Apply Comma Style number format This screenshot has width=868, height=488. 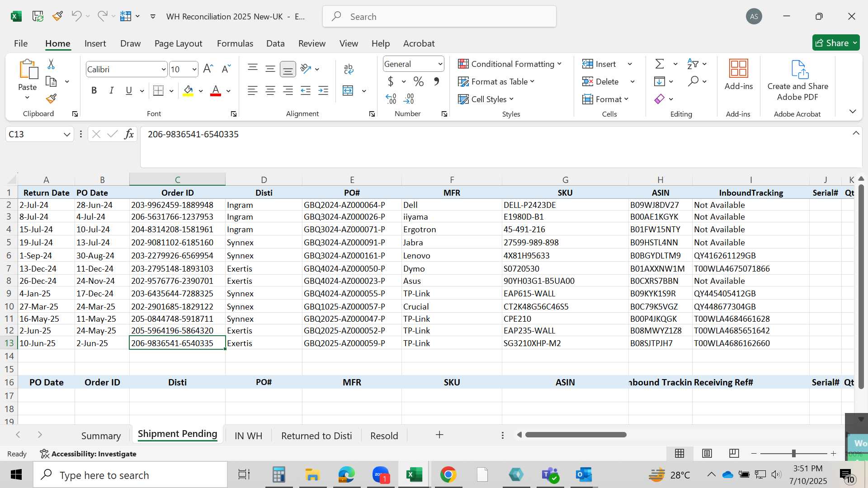[x=436, y=82]
